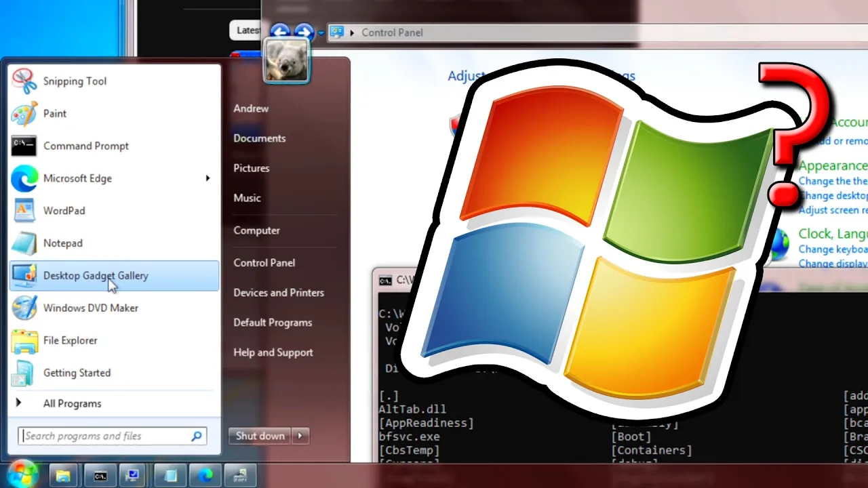
Task: Expand the Microsoft Edge jump list arrow
Action: pos(208,178)
